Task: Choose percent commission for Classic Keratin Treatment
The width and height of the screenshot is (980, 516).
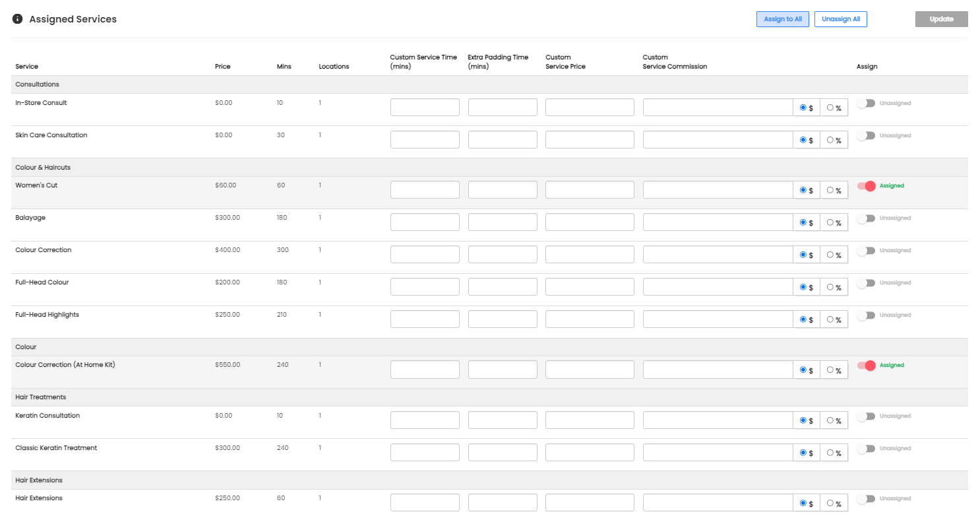Action: [x=830, y=453]
